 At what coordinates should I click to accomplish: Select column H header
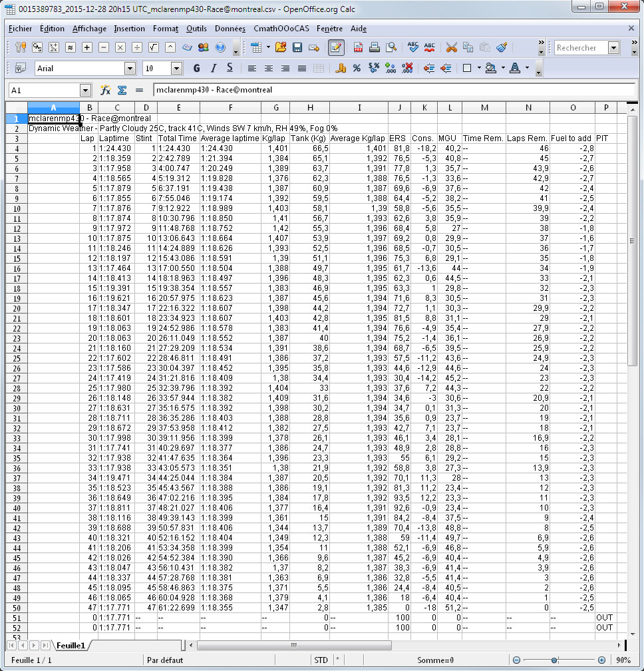coord(309,108)
